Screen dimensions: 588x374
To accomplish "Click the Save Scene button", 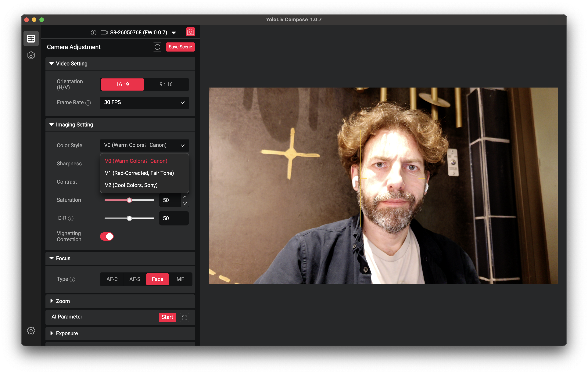I will 180,47.
